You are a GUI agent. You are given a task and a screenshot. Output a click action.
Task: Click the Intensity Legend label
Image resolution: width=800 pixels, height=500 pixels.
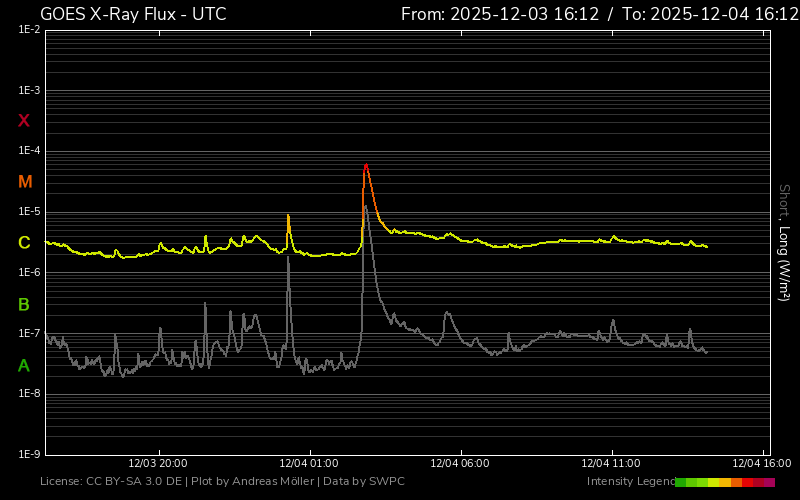tap(629, 482)
